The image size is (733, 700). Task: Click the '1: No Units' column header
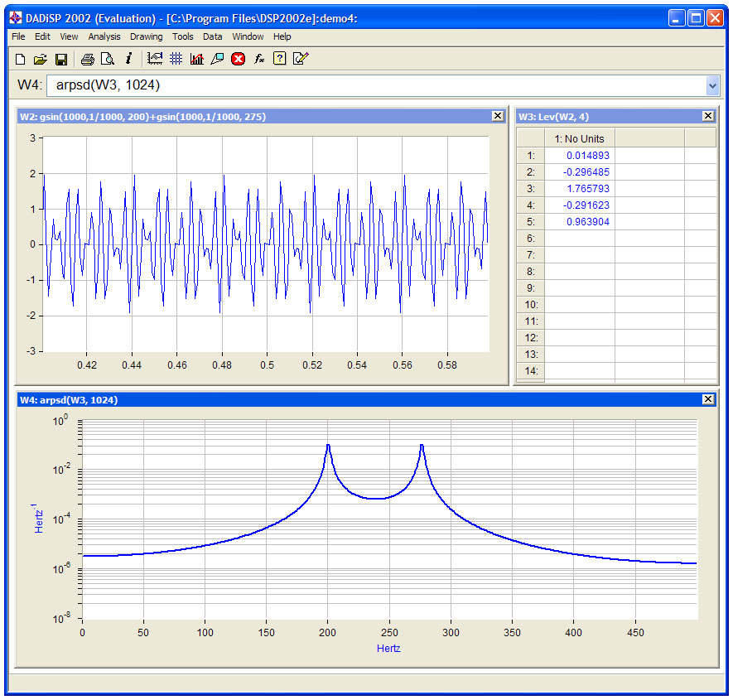coord(580,139)
